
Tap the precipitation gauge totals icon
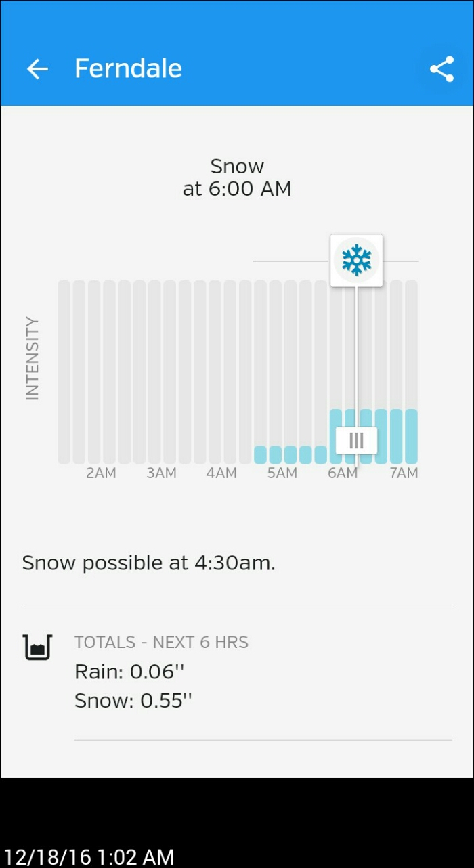tap(37, 647)
